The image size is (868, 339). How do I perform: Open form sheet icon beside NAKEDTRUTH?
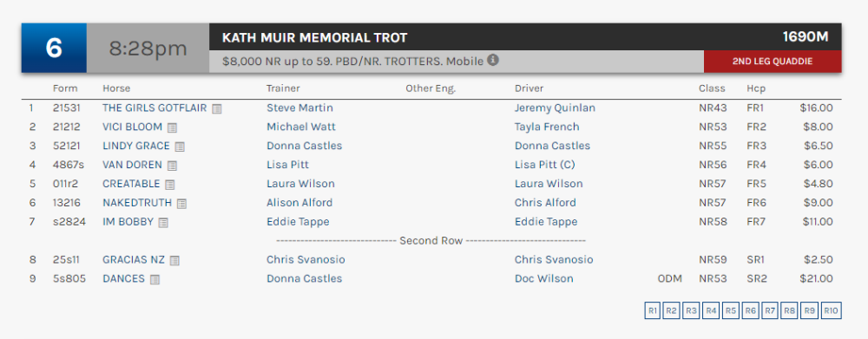(x=181, y=204)
